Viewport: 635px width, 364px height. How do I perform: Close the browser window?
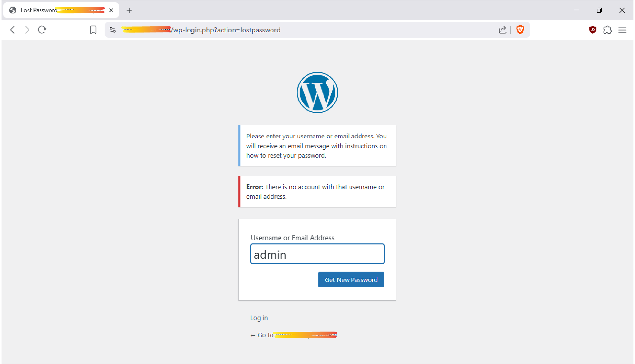point(622,10)
